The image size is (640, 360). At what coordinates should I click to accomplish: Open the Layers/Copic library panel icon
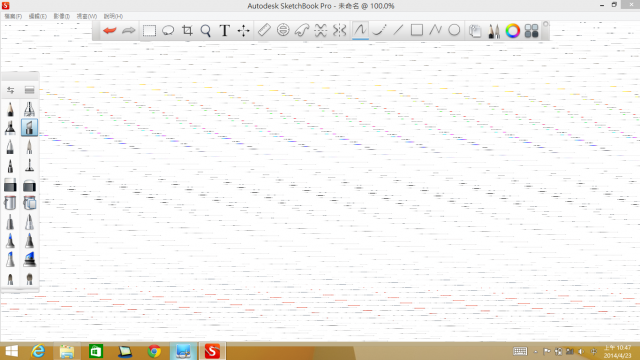click(475, 31)
